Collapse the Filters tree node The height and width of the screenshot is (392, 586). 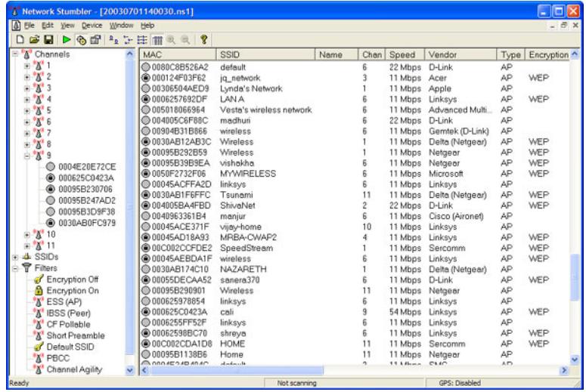click(x=15, y=268)
